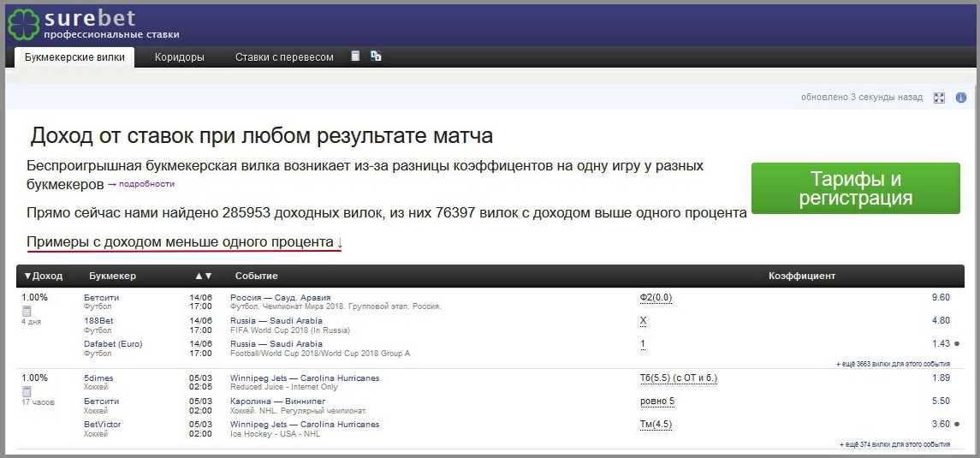Open calculator icon for Winnipeg–Carolina surebet

[27, 392]
